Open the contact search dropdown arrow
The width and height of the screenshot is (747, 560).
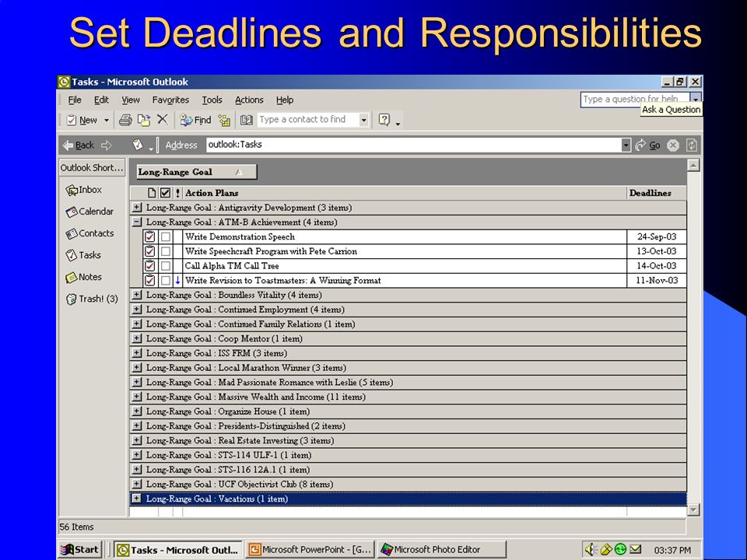pos(364,120)
